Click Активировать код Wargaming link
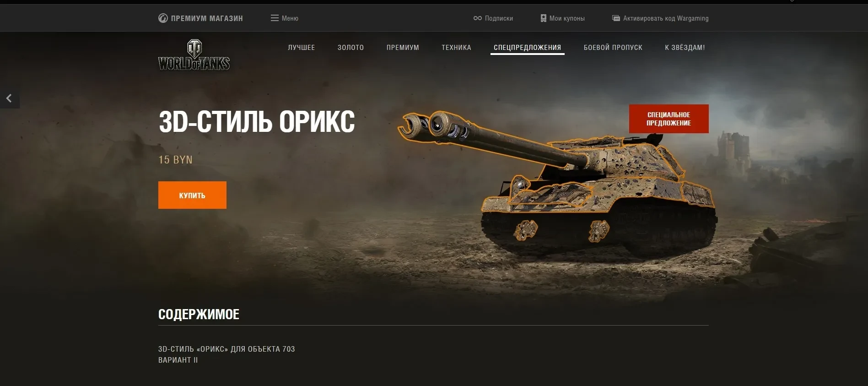Viewport: 868px width, 386px height. click(666, 18)
